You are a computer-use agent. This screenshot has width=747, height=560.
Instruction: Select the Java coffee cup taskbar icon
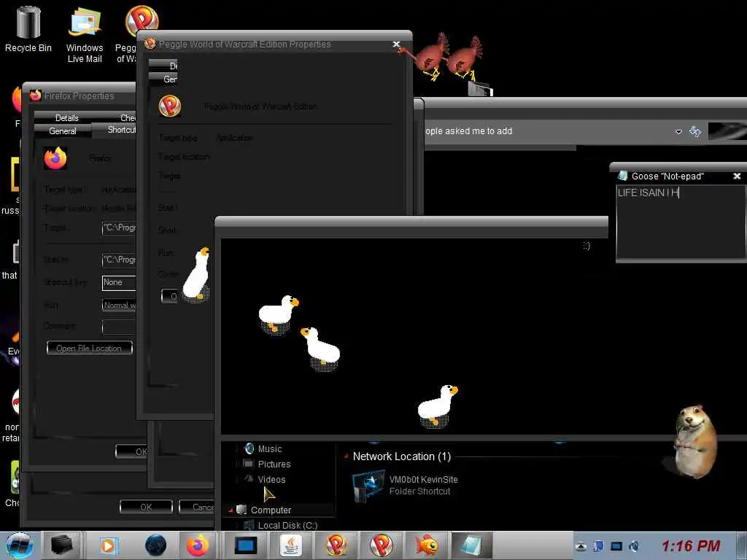pyautogui.click(x=290, y=545)
